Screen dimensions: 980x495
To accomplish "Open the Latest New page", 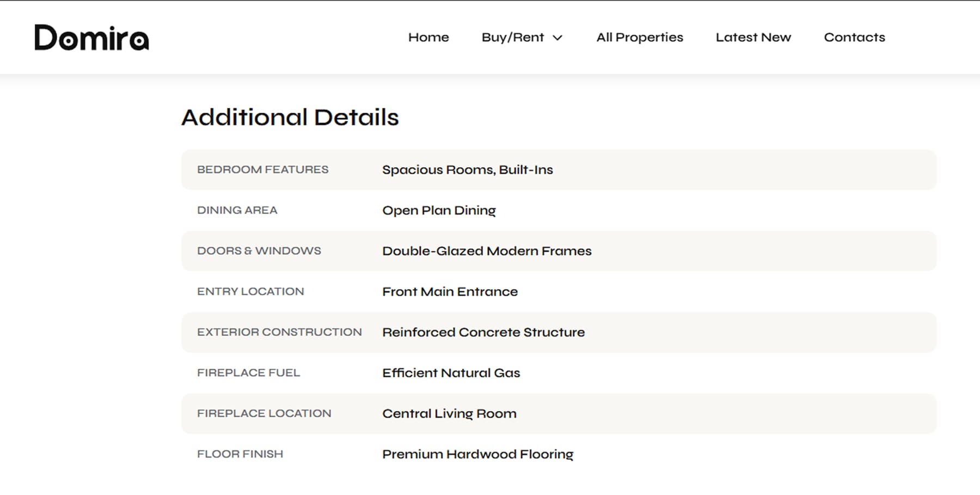I will (753, 37).
